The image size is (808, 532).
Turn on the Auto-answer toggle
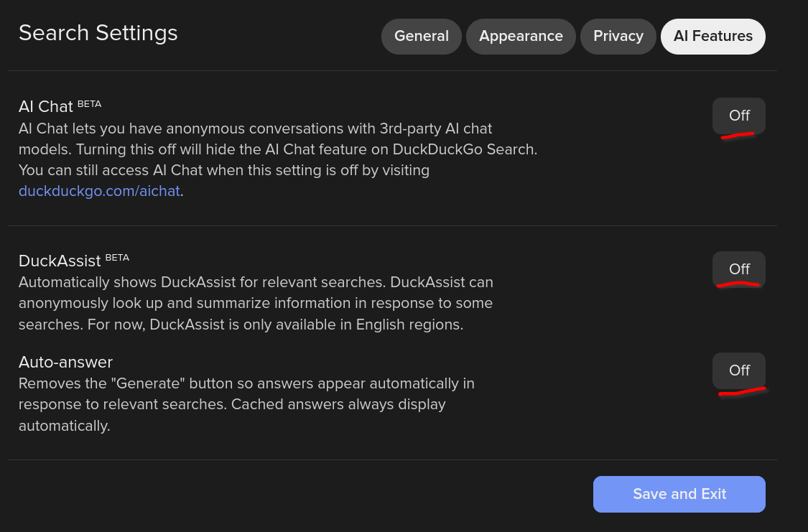[x=739, y=370]
